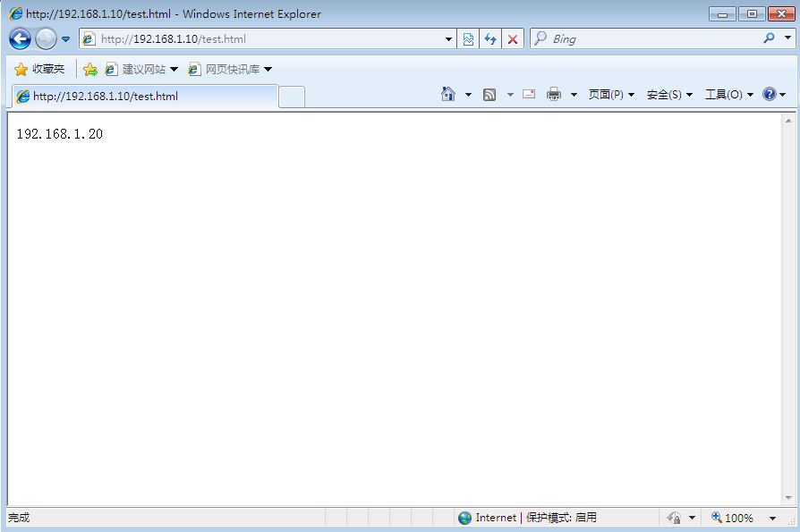Refresh the page using the refresh arrows icon
This screenshot has width=800, height=532.
pyautogui.click(x=490, y=39)
